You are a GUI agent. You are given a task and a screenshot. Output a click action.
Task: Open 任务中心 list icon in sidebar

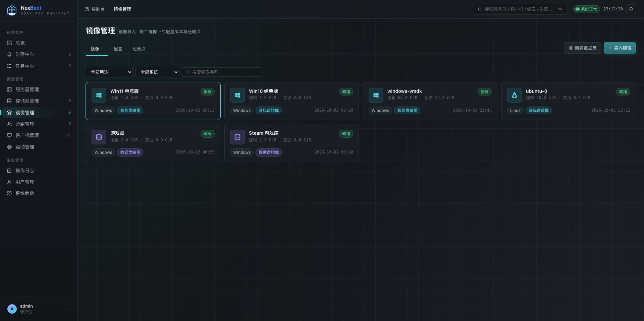[x=9, y=66]
